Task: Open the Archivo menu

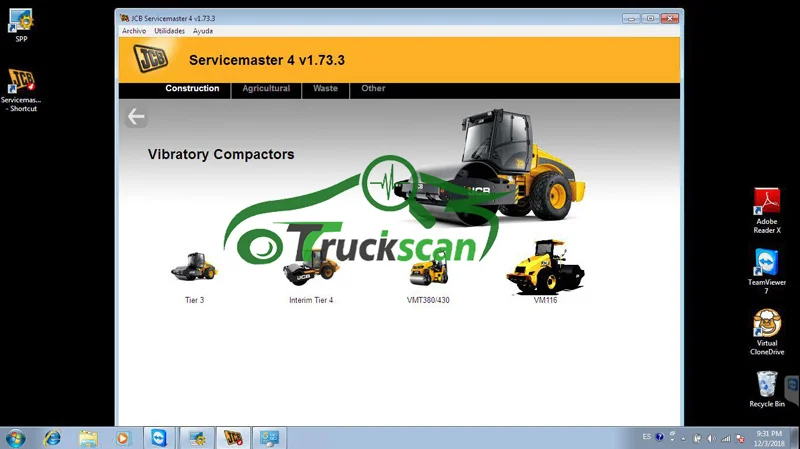Action: [x=134, y=31]
